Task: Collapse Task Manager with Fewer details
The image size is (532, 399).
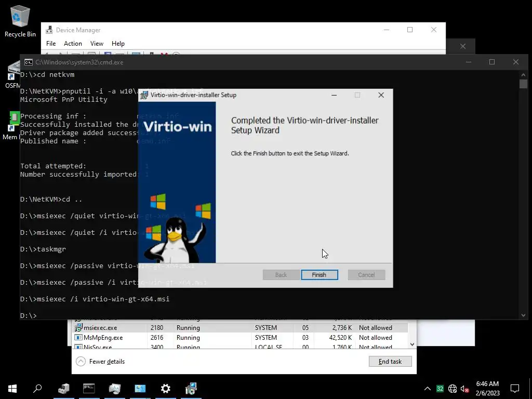Action: coord(100,362)
